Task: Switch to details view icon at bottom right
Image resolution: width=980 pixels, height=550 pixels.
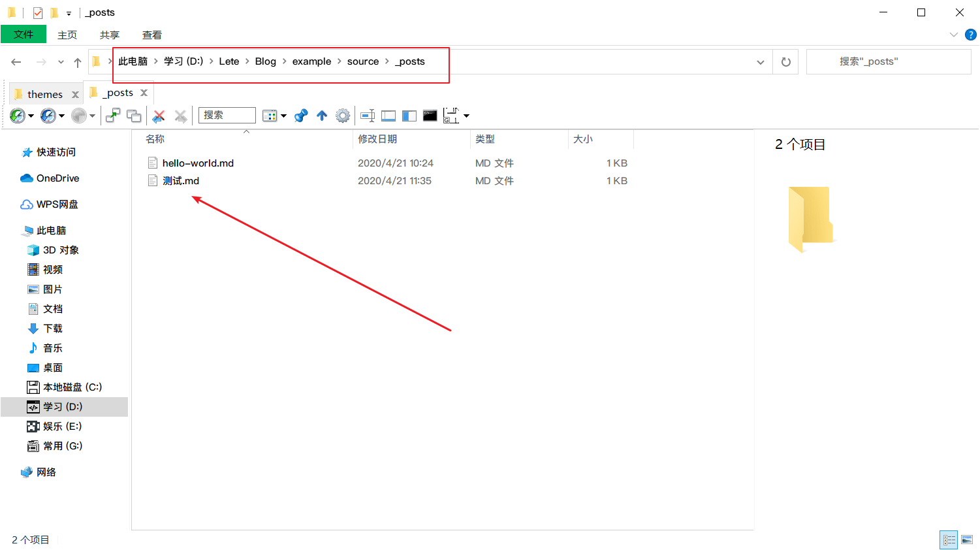Action: [949, 540]
